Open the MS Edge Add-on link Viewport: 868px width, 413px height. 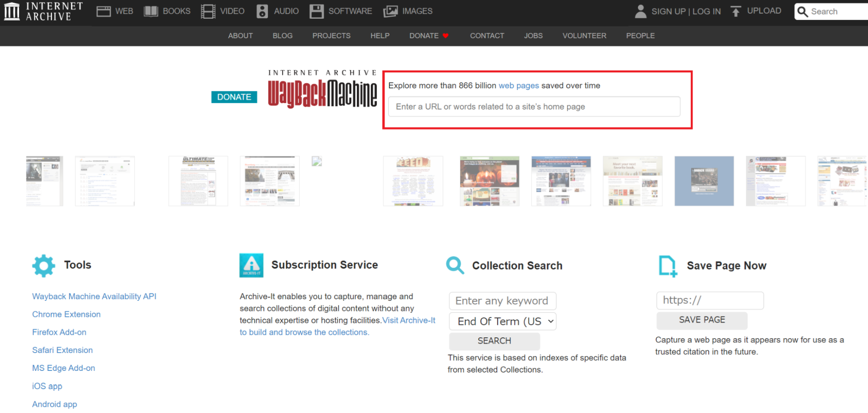pos(63,368)
